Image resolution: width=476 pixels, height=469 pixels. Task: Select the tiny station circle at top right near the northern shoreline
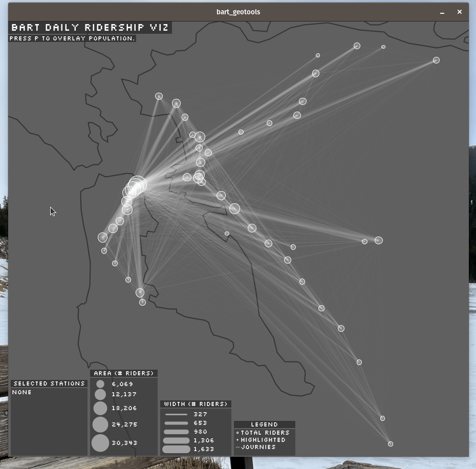(x=383, y=47)
